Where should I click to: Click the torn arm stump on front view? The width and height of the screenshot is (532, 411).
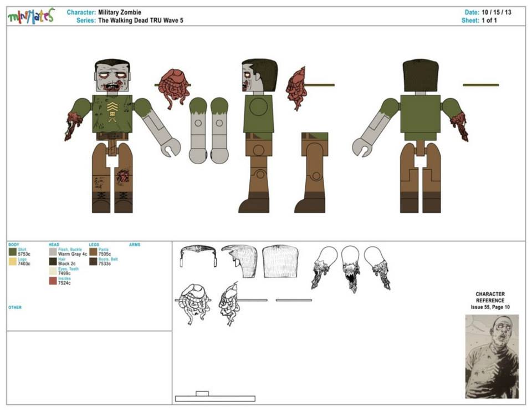(x=74, y=126)
